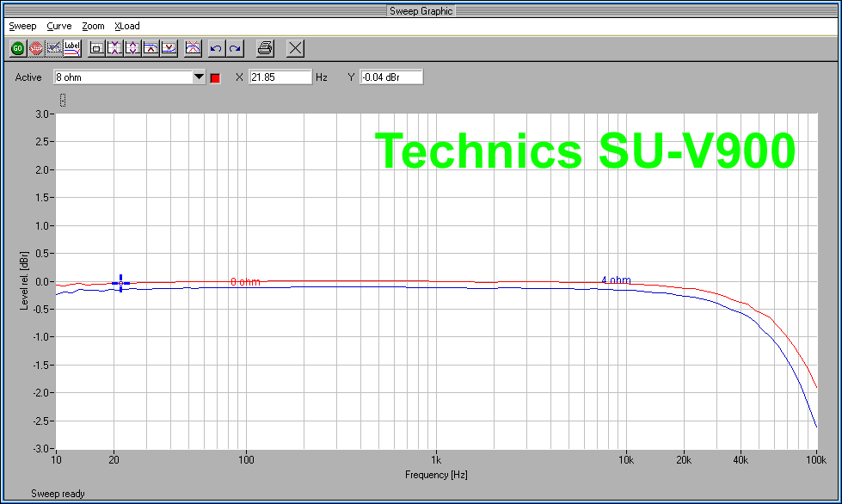Image resolution: width=842 pixels, height=504 pixels.
Task: Click the Level rel. [dBr] axis label
Action: pos(24,280)
